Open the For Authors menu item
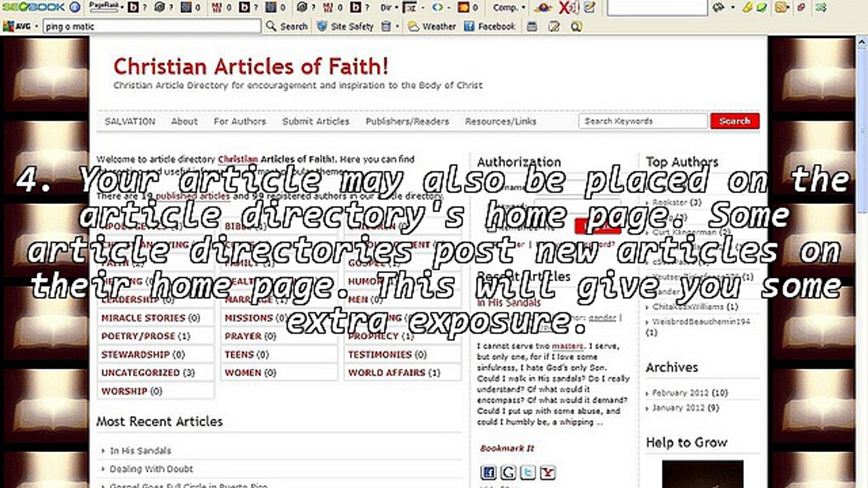Image resolution: width=868 pixels, height=488 pixels. pos(240,121)
